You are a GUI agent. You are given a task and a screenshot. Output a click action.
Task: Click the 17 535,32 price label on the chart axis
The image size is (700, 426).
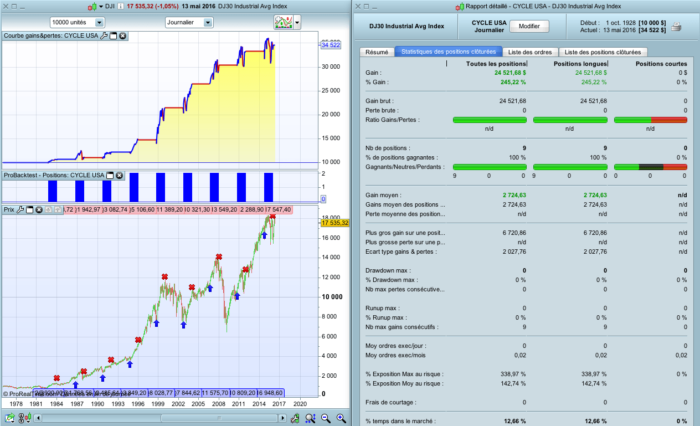[334, 222]
